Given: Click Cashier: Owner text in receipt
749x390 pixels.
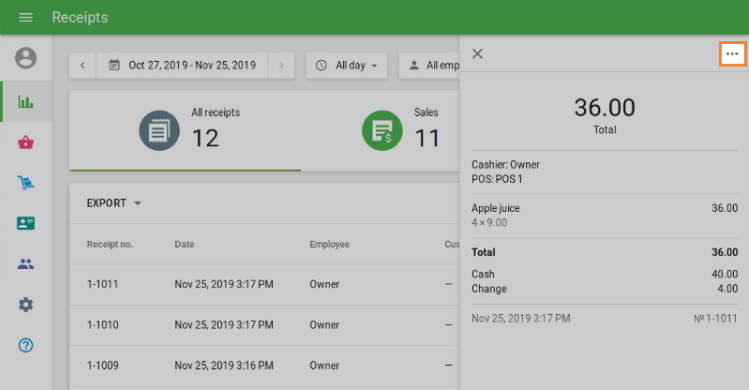Looking at the screenshot, I should (505, 164).
